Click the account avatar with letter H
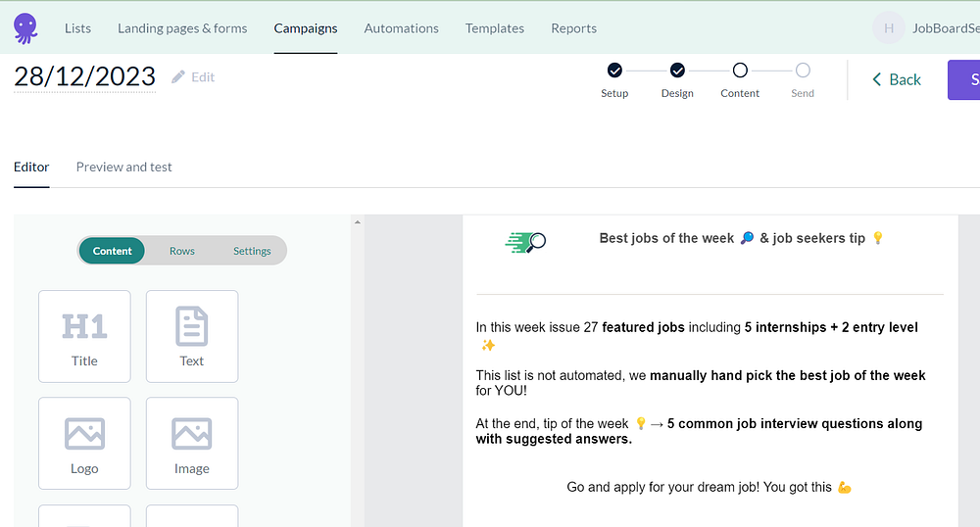The image size is (980, 527). tap(889, 28)
